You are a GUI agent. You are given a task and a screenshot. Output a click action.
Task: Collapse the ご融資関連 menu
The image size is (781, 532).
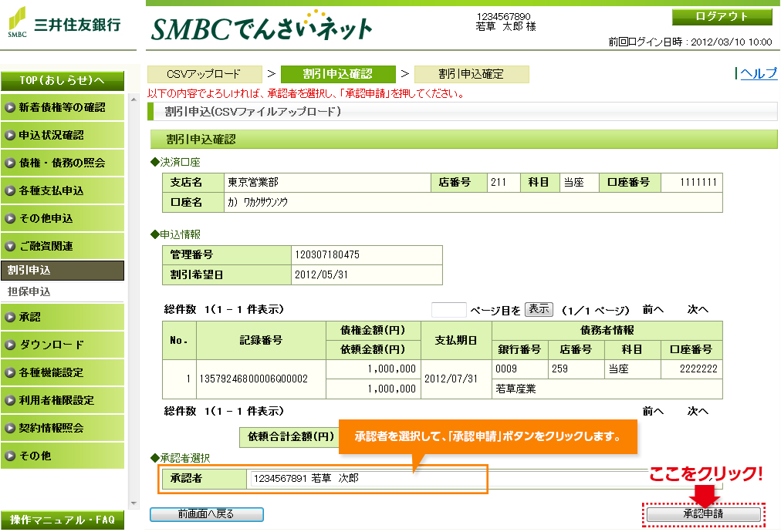click(63, 246)
